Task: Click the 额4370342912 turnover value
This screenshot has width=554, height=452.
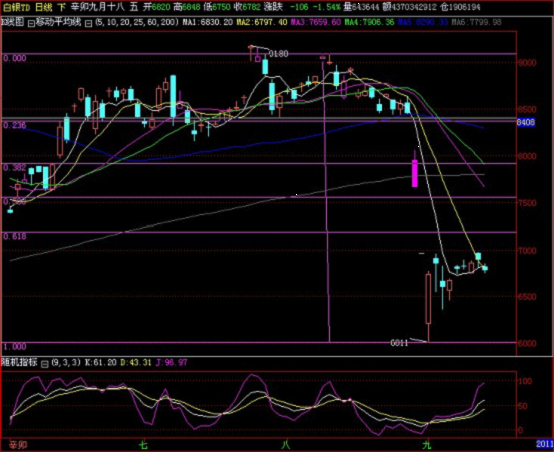Action: pyautogui.click(x=409, y=7)
